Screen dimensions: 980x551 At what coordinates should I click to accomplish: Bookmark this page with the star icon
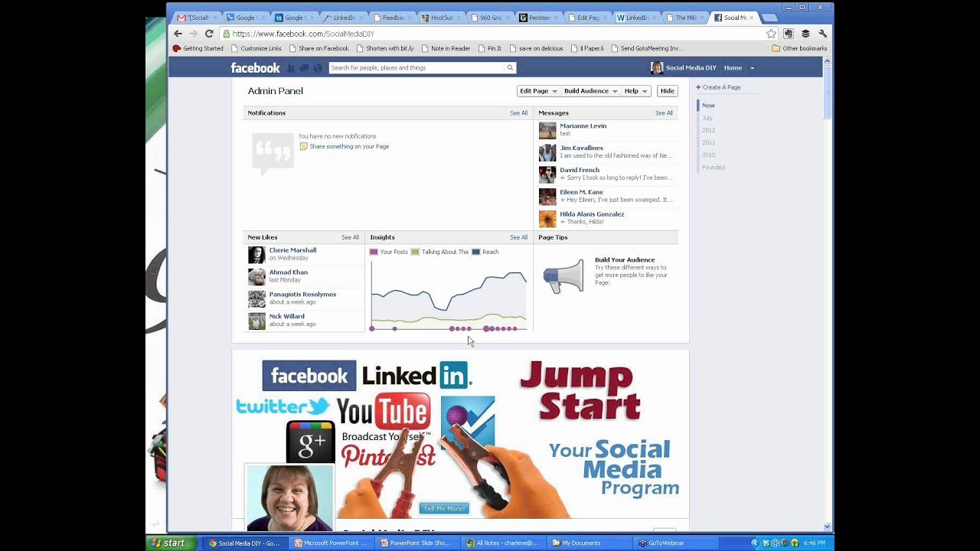click(771, 34)
